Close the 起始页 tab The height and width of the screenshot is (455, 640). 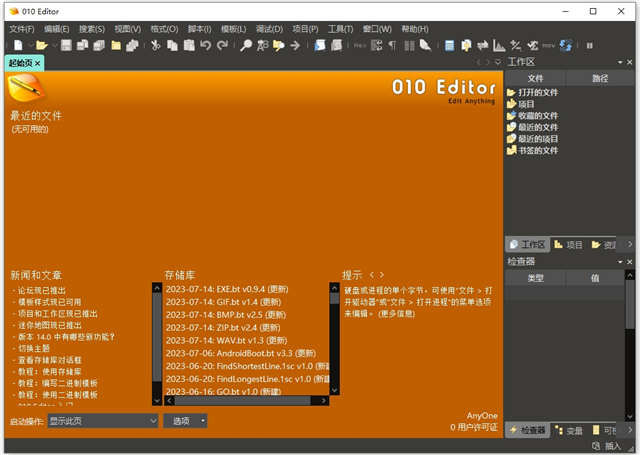[x=38, y=63]
